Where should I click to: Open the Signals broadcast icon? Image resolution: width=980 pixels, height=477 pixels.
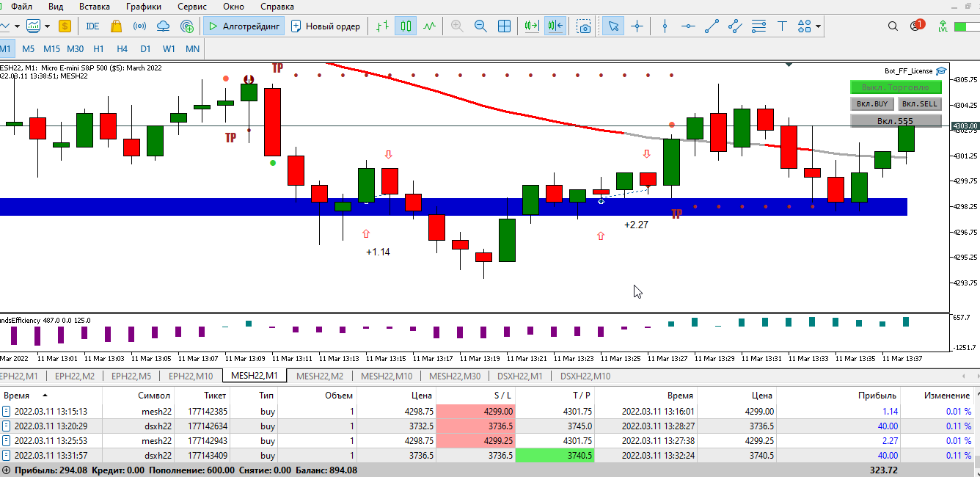pos(139,26)
